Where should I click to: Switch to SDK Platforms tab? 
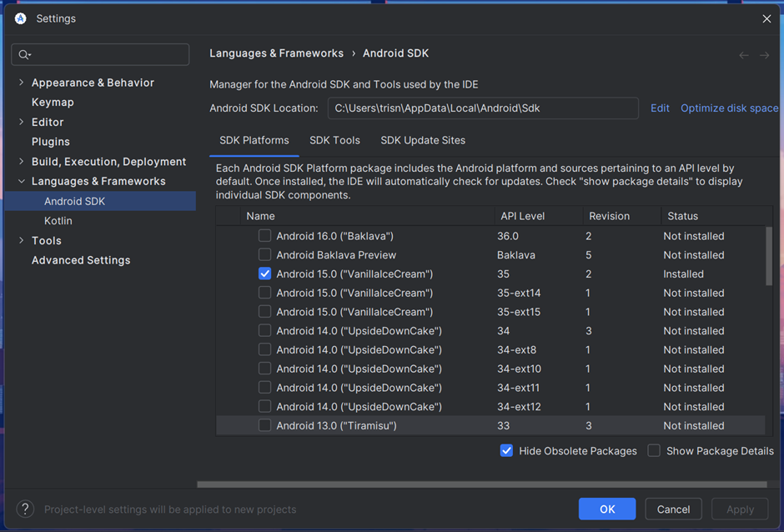coord(254,140)
